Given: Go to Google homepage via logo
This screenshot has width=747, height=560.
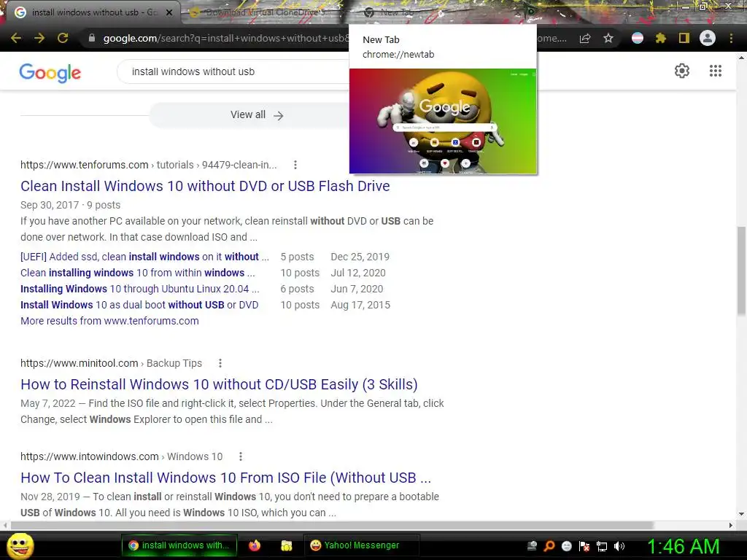Looking at the screenshot, I should point(50,72).
